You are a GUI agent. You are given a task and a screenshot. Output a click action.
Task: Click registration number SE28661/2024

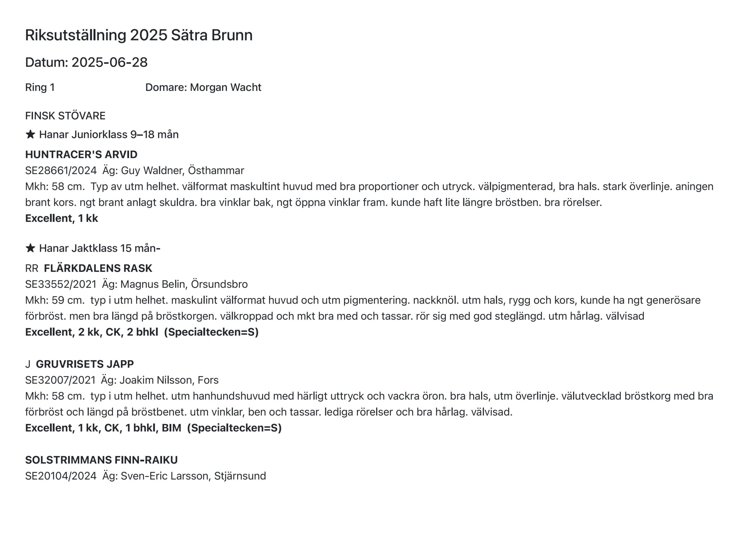61,171
